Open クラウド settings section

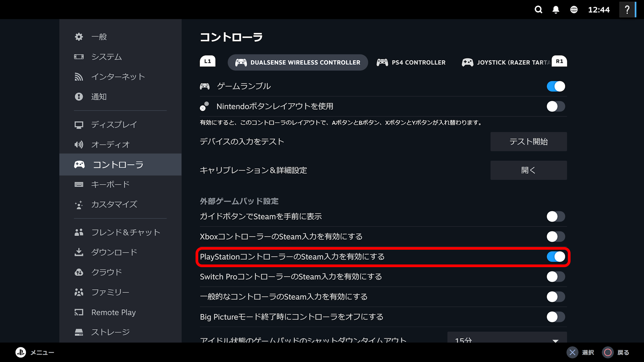point(120,272)
